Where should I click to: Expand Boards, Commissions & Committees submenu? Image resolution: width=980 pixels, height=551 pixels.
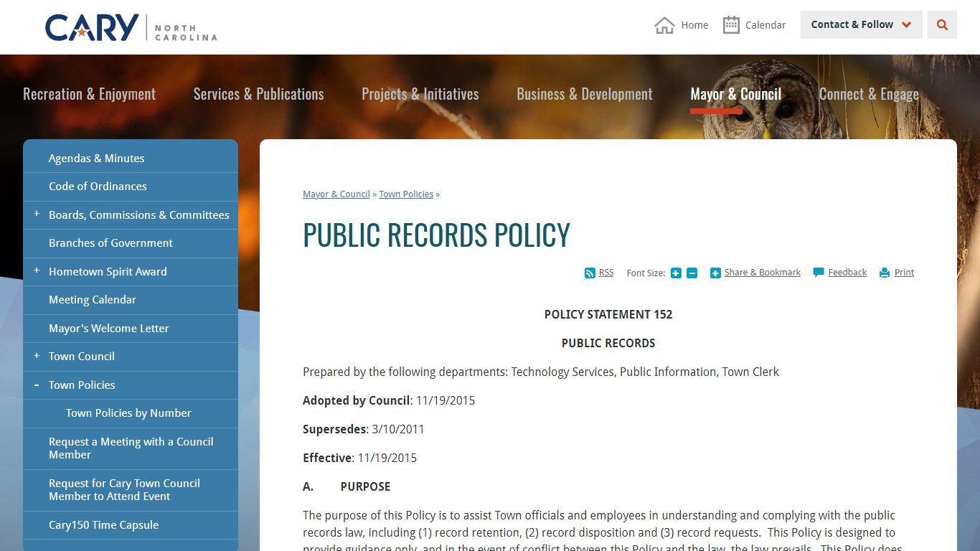point(37,215)
